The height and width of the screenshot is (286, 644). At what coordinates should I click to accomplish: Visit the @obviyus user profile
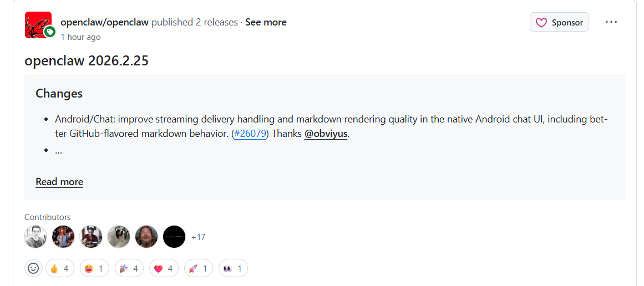(x=326, y=134)
